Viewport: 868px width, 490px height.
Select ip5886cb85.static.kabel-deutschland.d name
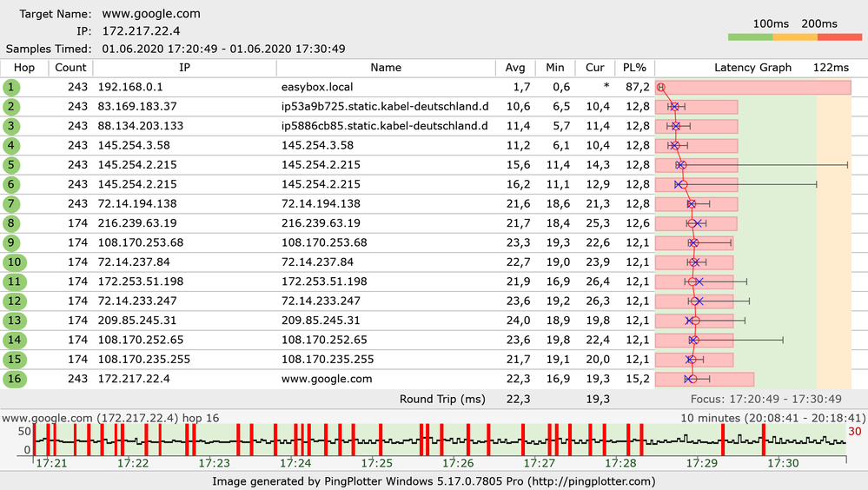[385, 126]
